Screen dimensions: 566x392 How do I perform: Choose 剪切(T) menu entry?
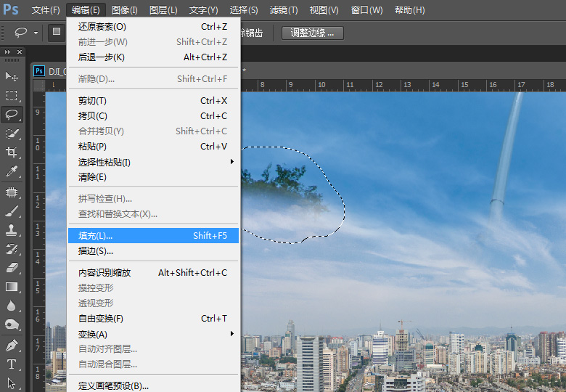tap(153, 101)
